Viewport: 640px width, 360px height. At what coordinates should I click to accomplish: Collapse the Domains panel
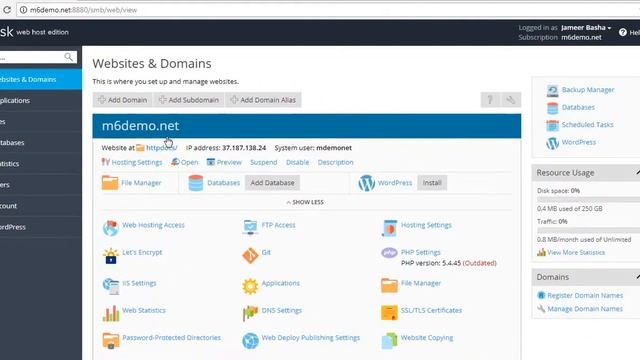[637, 277]
